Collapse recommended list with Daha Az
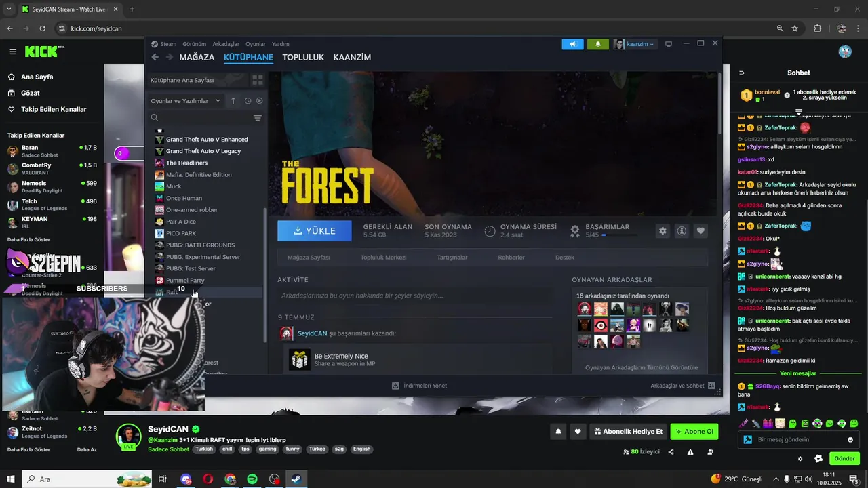 click(x=87, y=449)
